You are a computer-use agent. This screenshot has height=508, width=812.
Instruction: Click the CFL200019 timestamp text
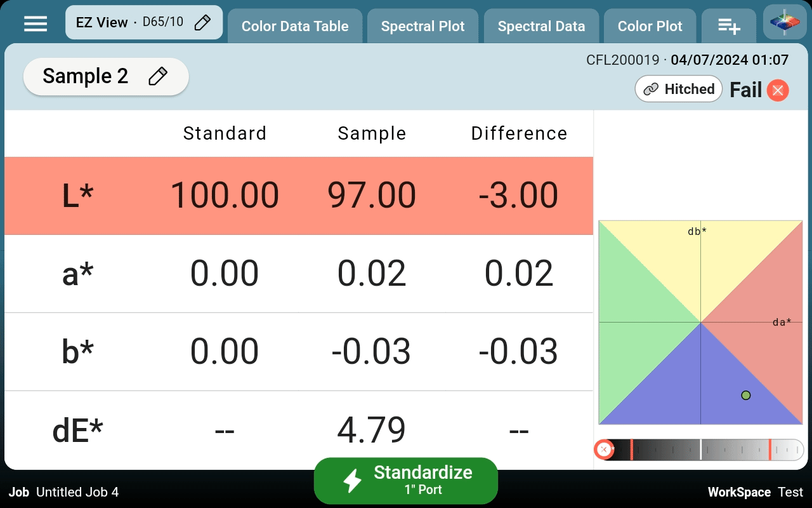click(x=688, y=60)
